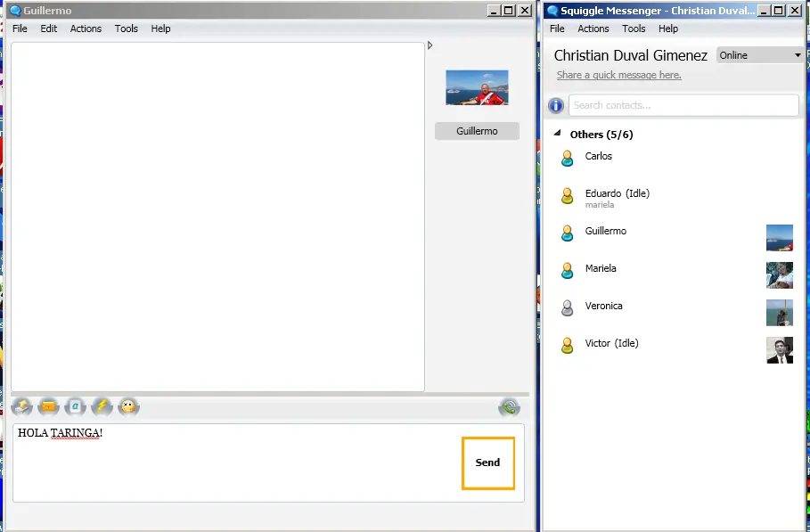This screenshot has height=532, width=810.
Task: Close the Guillermo chat window
Action: coord(525,11)
